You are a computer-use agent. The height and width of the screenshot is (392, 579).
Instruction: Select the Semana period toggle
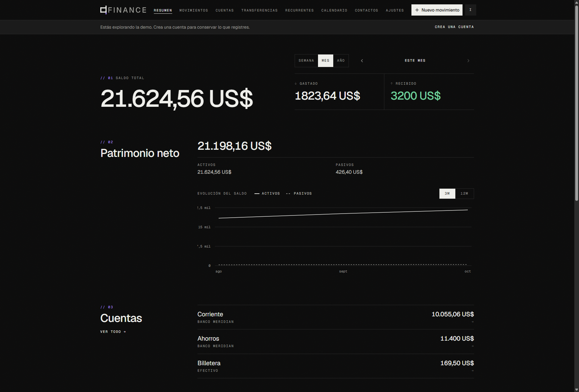tap(306, 61)
